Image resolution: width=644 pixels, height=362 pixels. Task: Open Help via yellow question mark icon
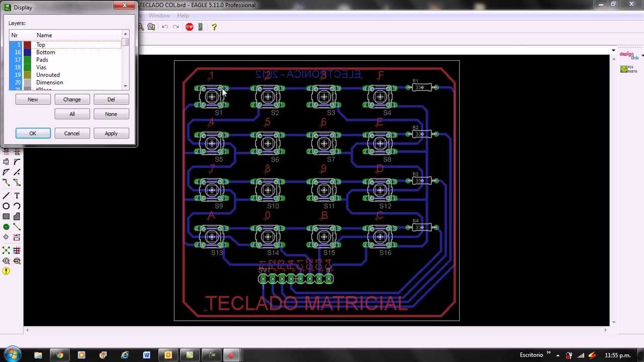click(214, 27)
